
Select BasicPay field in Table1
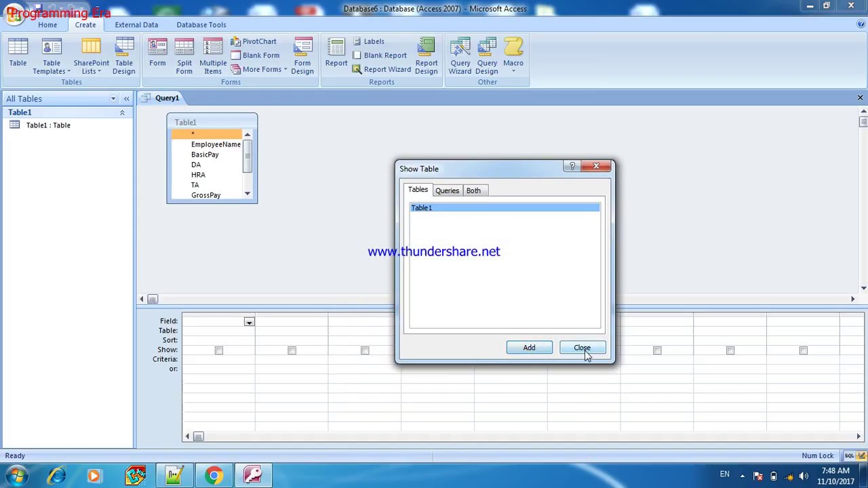coord(205,155)
